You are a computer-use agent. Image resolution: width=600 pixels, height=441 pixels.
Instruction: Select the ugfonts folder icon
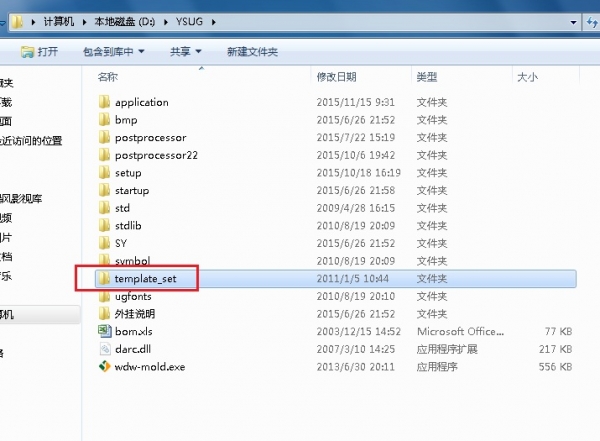point(104,296)
